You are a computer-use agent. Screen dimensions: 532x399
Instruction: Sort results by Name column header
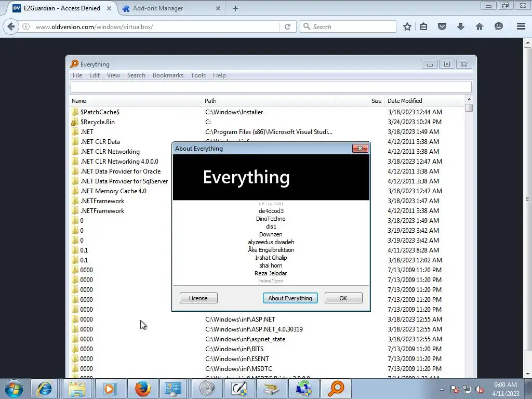coord(136,101)
